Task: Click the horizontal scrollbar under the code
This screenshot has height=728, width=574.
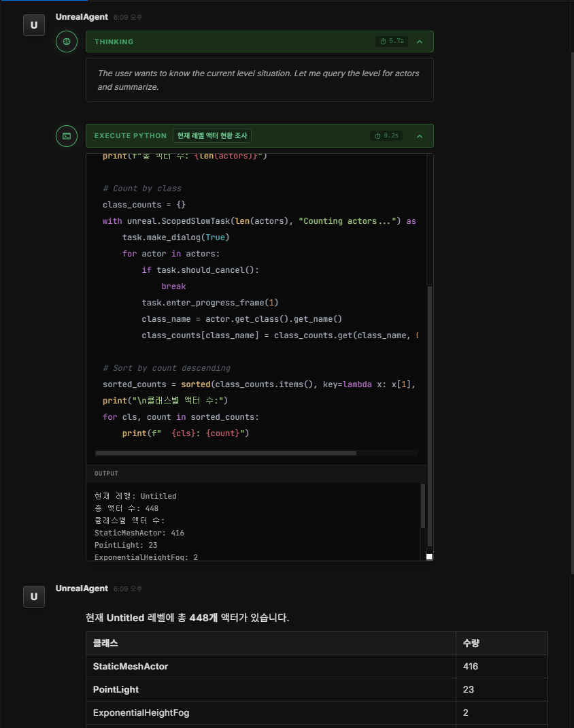Action: click(226, 452)
